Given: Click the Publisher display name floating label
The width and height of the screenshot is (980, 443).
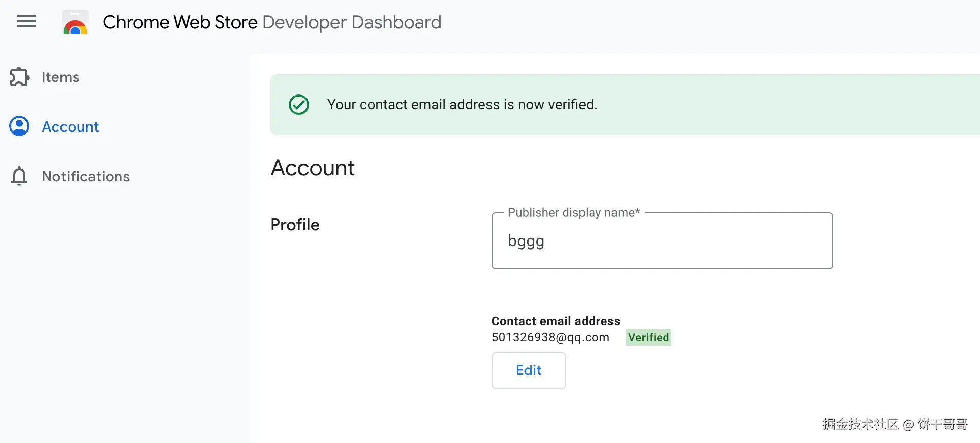Looking at the screenshot, I should (x=573, y=213).
